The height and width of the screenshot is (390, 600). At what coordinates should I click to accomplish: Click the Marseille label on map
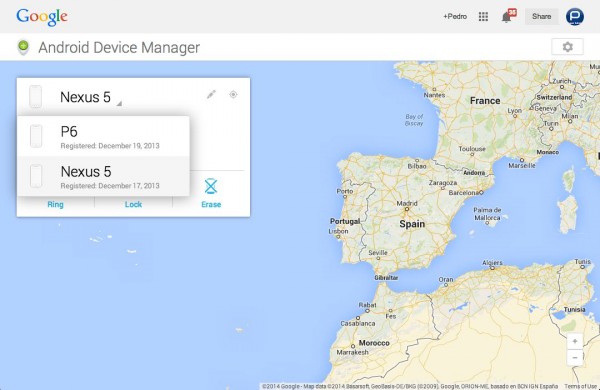tap(522, 165)
